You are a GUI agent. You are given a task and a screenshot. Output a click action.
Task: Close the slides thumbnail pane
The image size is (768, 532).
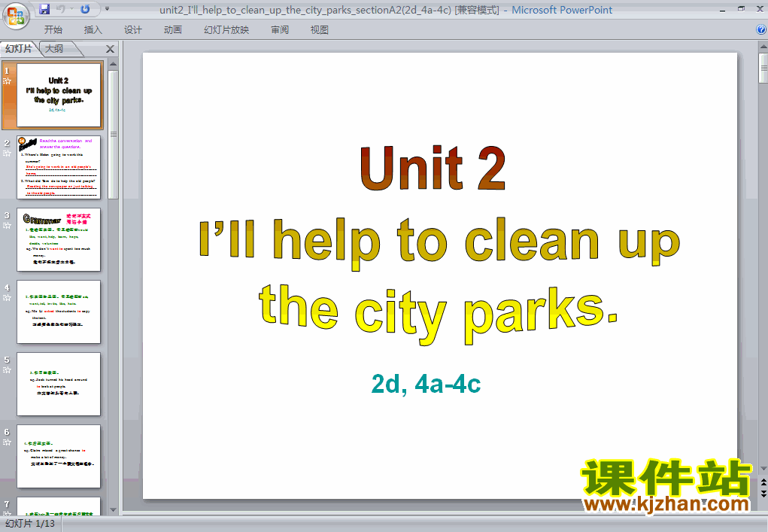click(x=111, y=49)
